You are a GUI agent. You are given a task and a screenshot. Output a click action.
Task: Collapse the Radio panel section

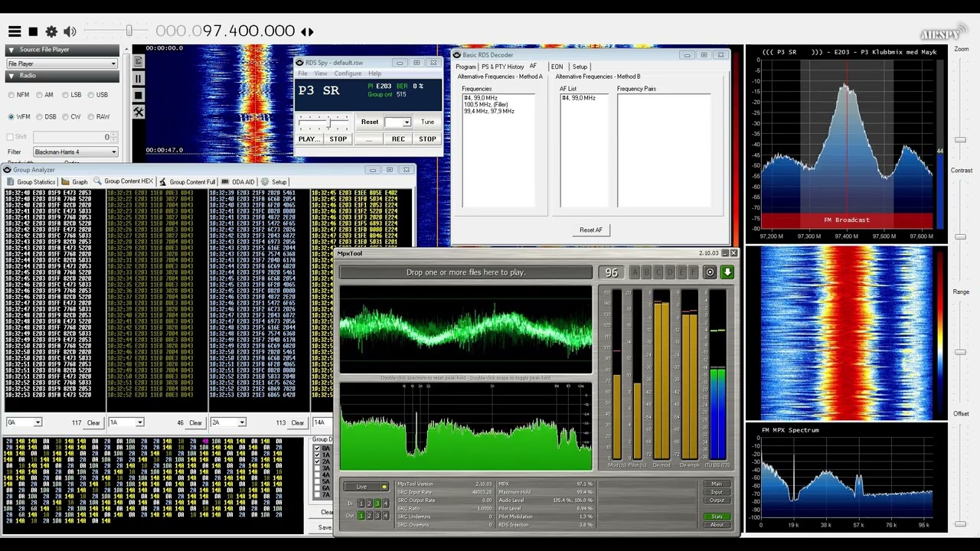pyautogui.click(x=11, y=76)
